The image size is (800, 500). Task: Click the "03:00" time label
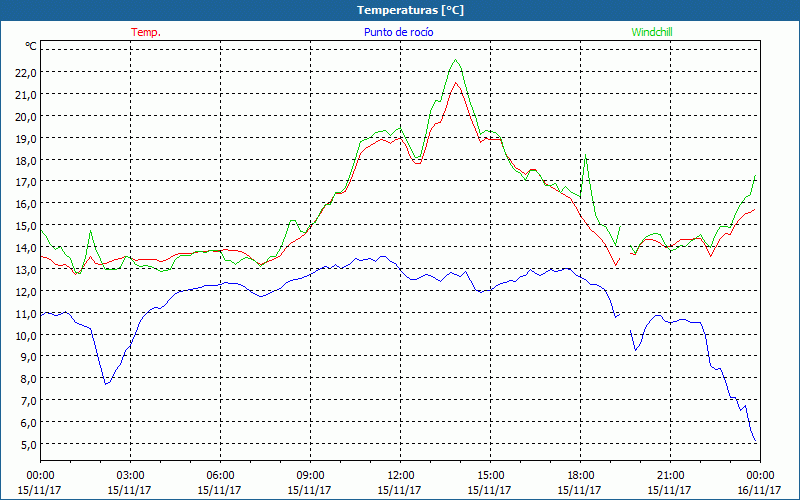(x=131, y=476)
